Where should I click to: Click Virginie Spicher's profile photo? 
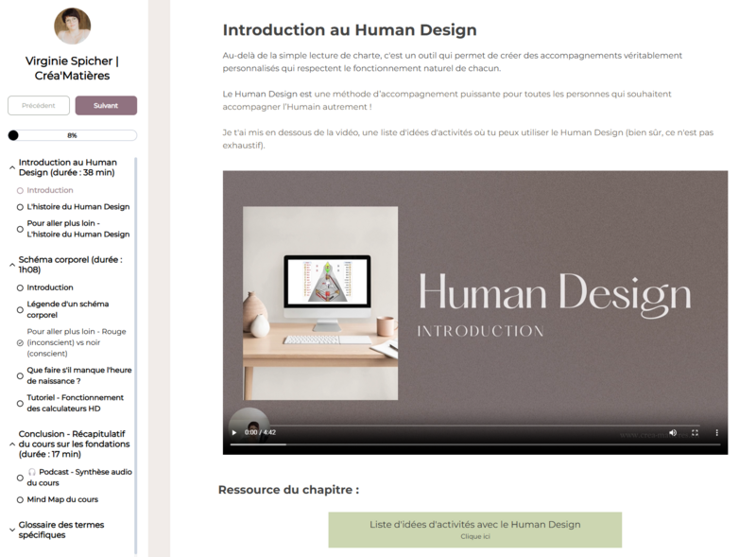coord(73,26)
